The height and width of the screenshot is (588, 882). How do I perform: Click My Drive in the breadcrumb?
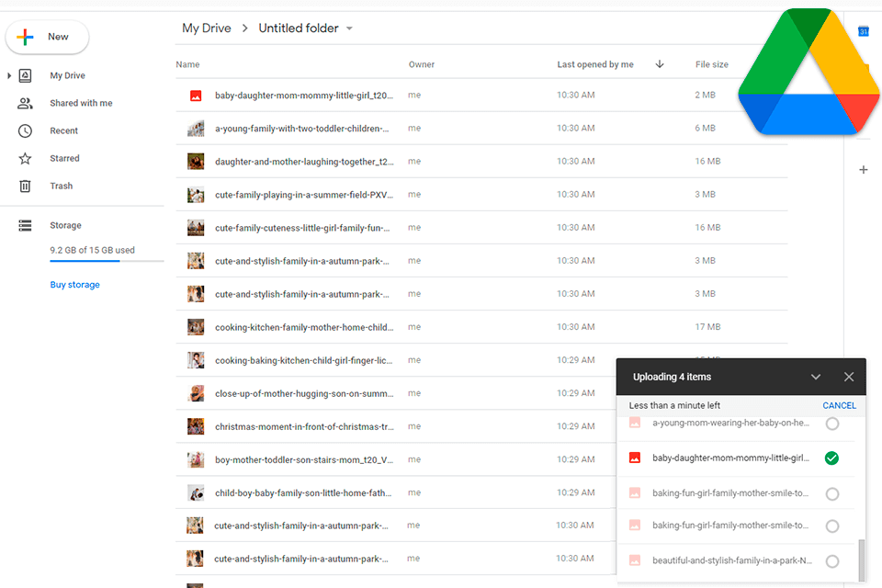207,28
